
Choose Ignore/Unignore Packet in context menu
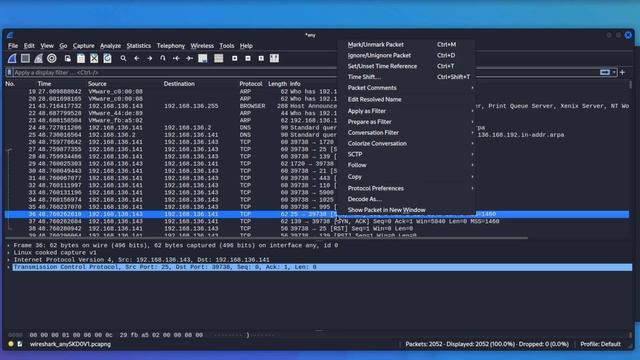tap(407, 56)
